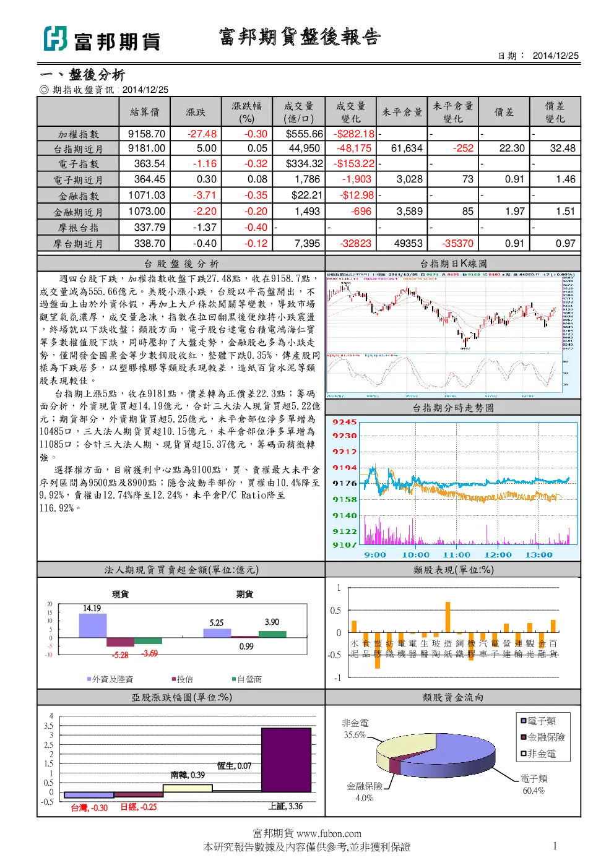This screenshot has height=868, width=614.
Task: Click the 非金電 swatch in the pie legend box
Action: tap(523, 754)
